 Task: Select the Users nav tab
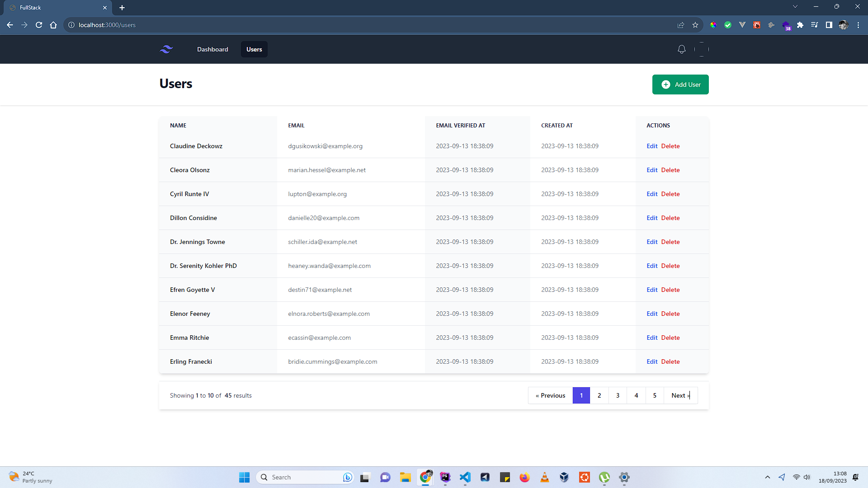pyautogui.click(x=254, y=49)
